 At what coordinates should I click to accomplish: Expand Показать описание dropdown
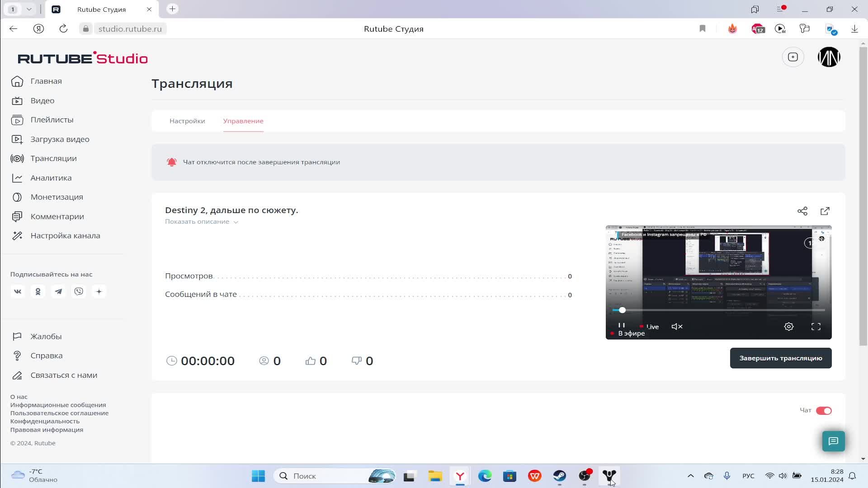[201, 221]
